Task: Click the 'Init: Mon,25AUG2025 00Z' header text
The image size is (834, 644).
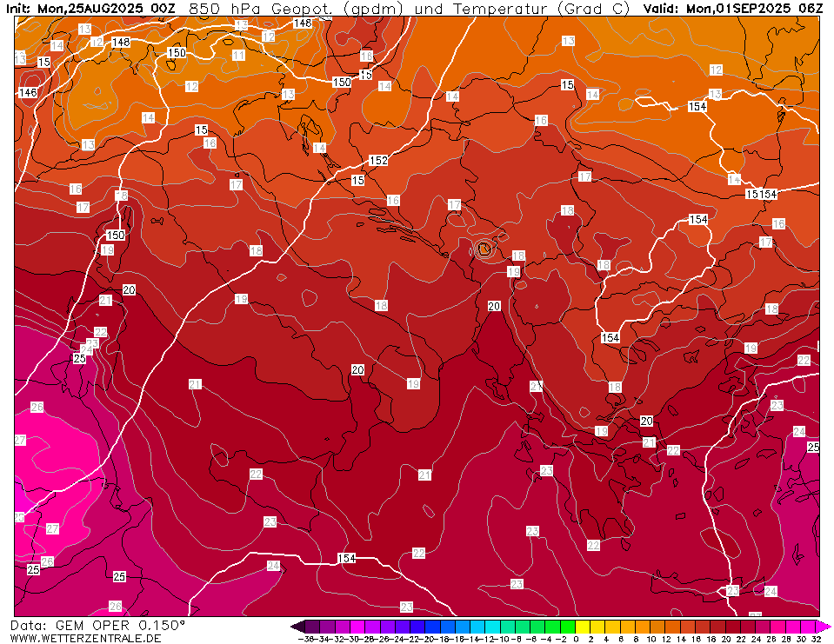Action: pos(91,9)
